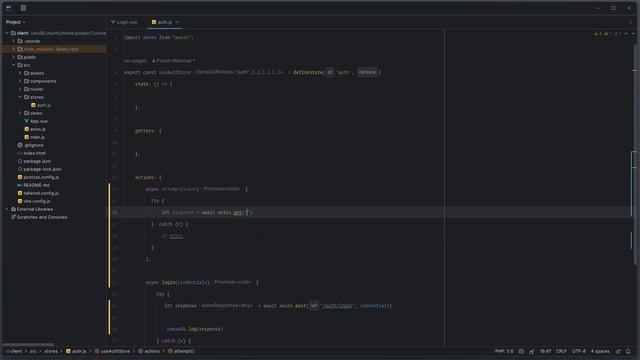Open the Project view dropdown
This screenshot has height=360, width=640.
click(x=16, y=22)
